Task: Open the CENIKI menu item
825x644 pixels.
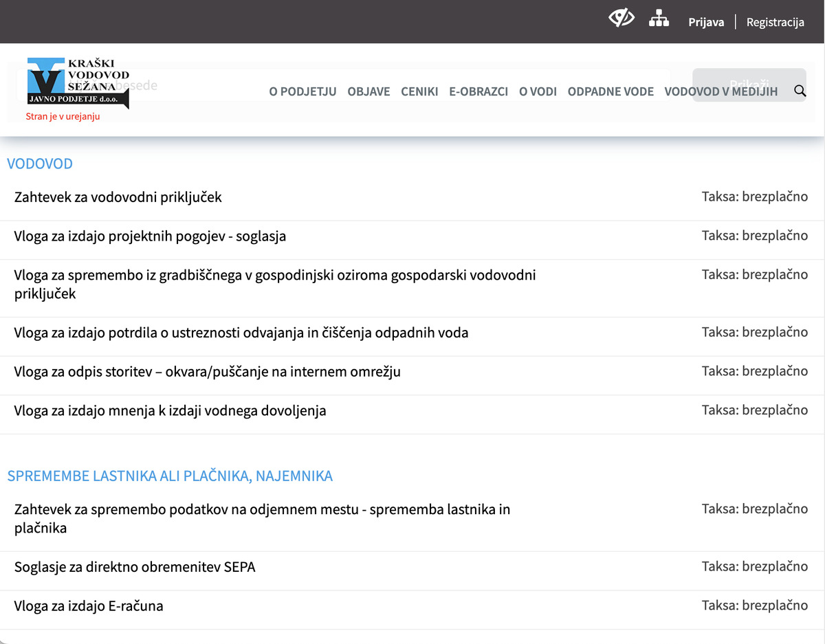Action: point(419,91)
